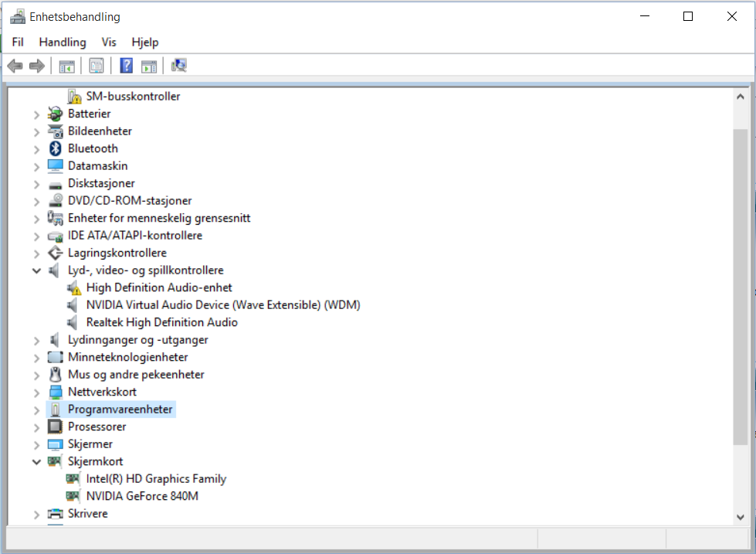Expand the Batterier node
Screen dimensions: 756x554
36,114
